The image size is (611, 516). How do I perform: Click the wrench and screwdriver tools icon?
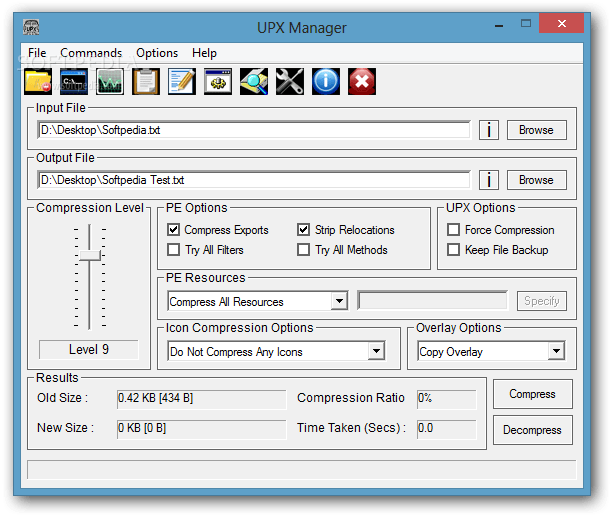tap(290, 81)
